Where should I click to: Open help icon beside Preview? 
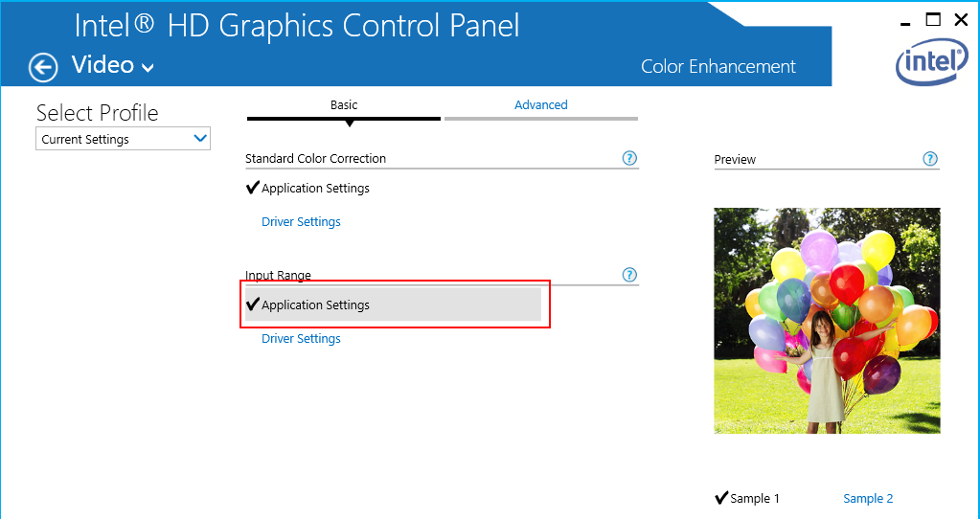pyautogui.click(x=930, y=159)
